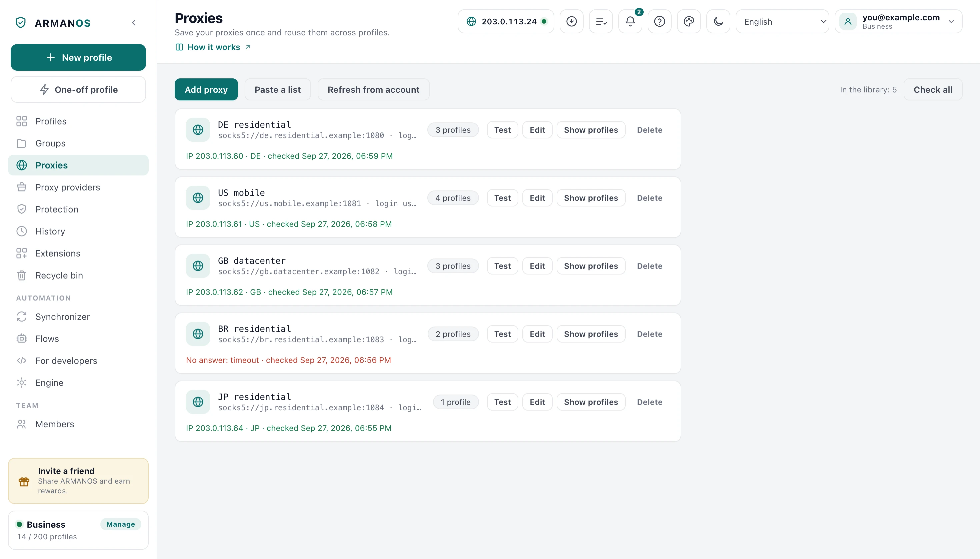Show profiles for GB datacenter
Image resolution: width=980 pixels, height=559 pixels.
click(591, 266)
